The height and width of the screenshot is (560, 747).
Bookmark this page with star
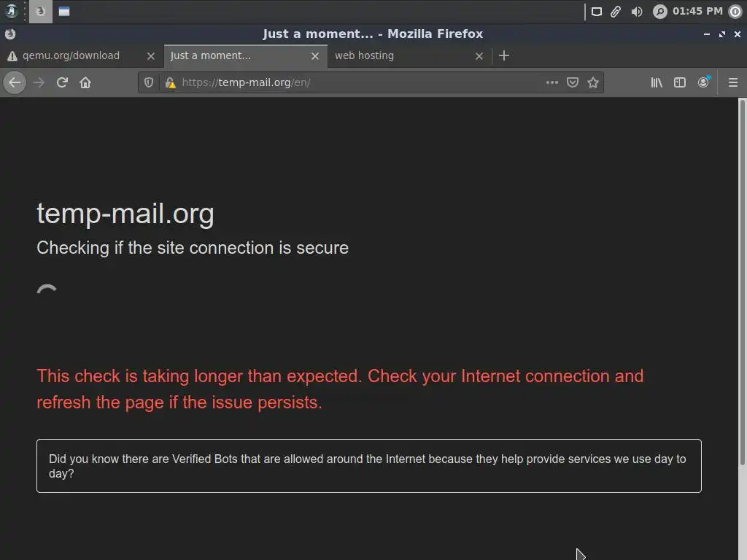[x=593, y=82]
